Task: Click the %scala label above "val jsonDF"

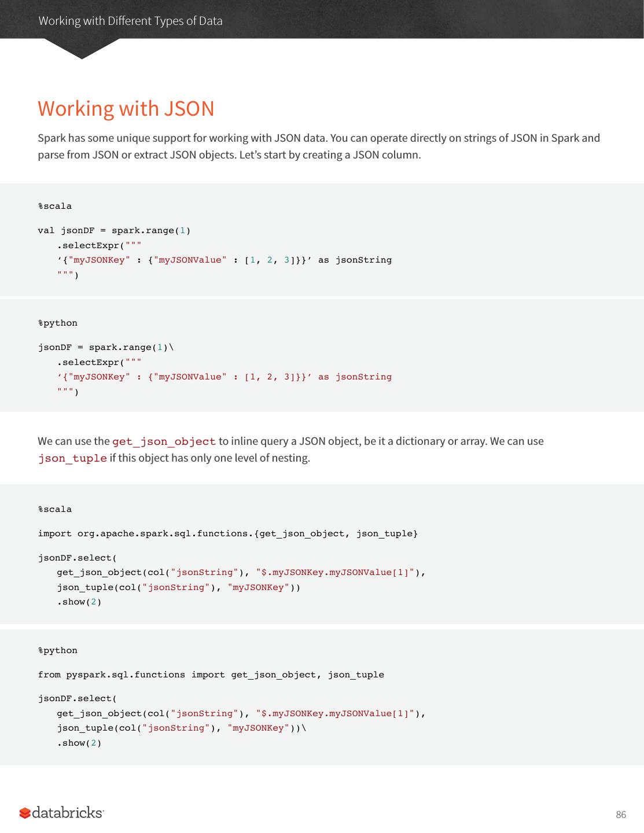Action: point(55,206)
